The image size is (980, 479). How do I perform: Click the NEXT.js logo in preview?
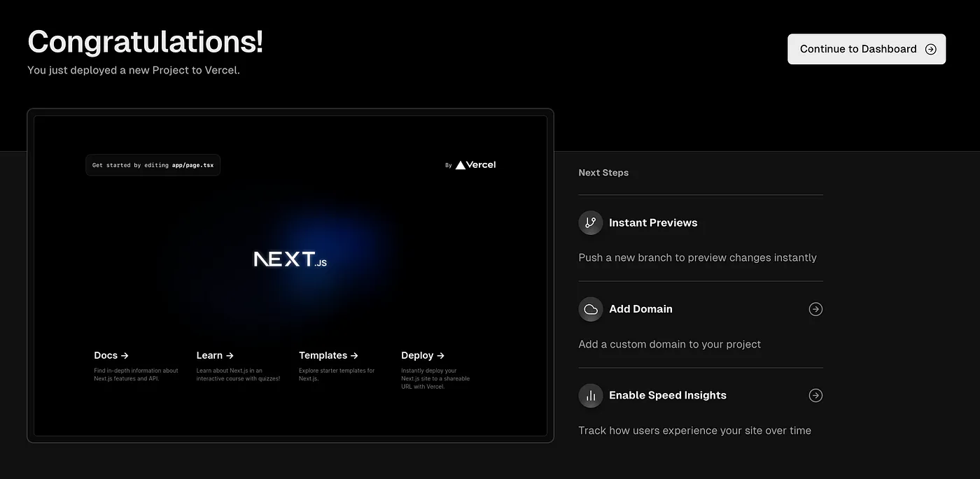[x=290, y=259]
